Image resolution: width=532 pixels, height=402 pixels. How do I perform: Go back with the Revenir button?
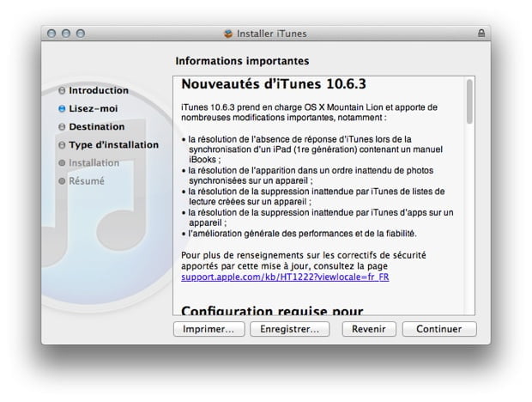pyautogui.click(x=369, y=329)
